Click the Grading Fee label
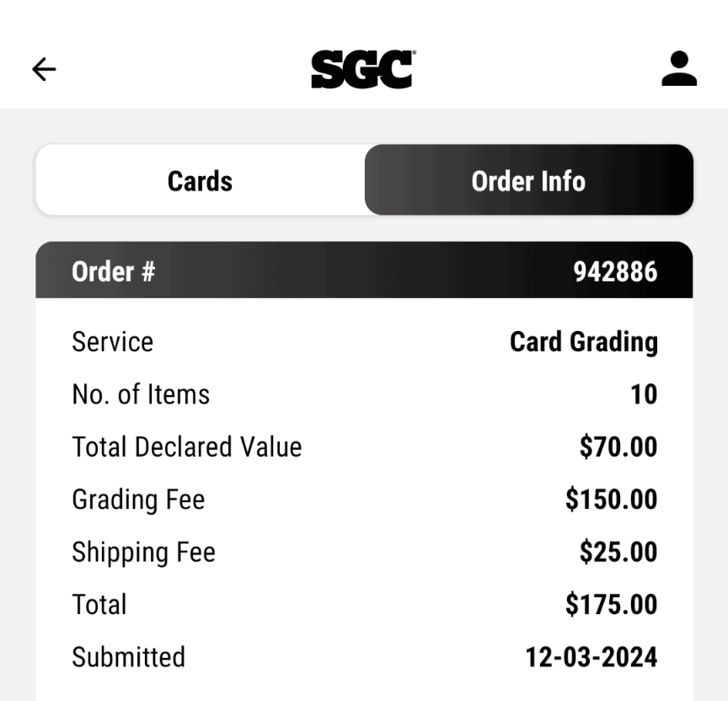 click(138, 500)
